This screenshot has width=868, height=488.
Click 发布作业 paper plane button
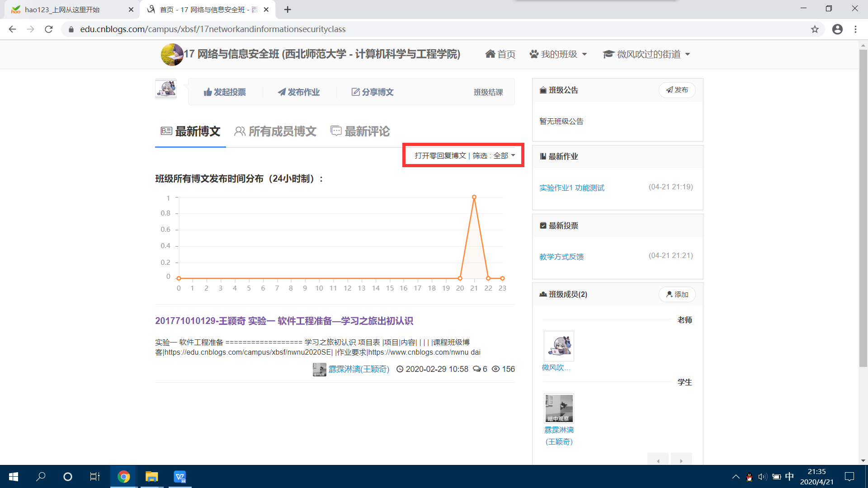point(299,92)
